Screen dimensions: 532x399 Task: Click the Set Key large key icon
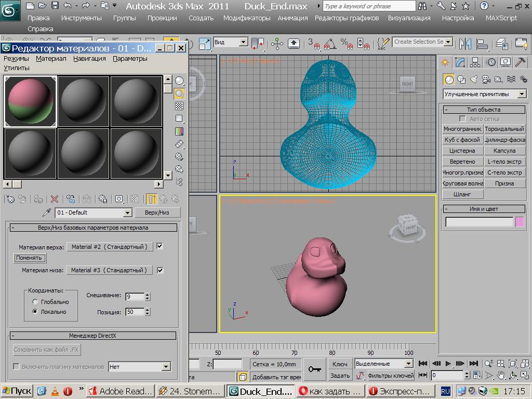(x=314, y=369)
